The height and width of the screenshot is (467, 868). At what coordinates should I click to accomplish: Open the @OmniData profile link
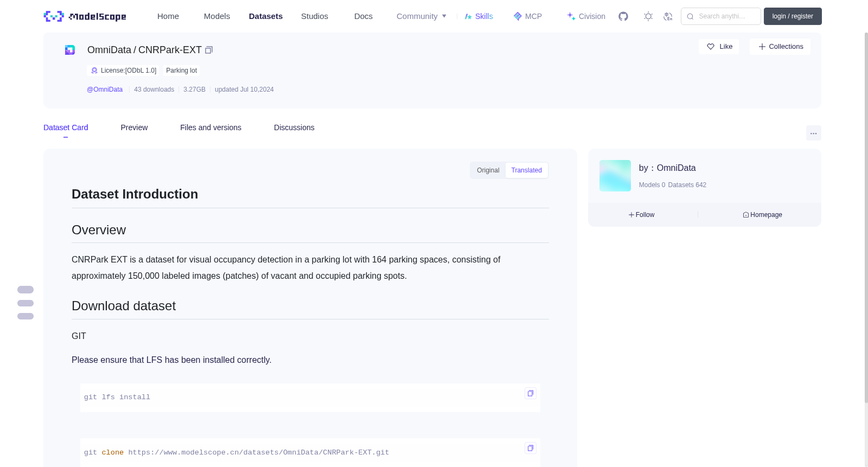coord(105,89)
